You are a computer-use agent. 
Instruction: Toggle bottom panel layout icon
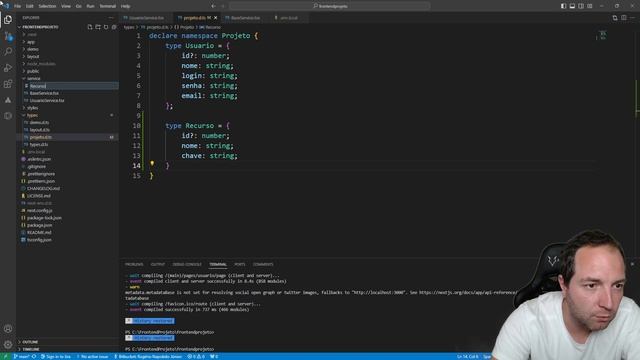click(x=572, y=6)
